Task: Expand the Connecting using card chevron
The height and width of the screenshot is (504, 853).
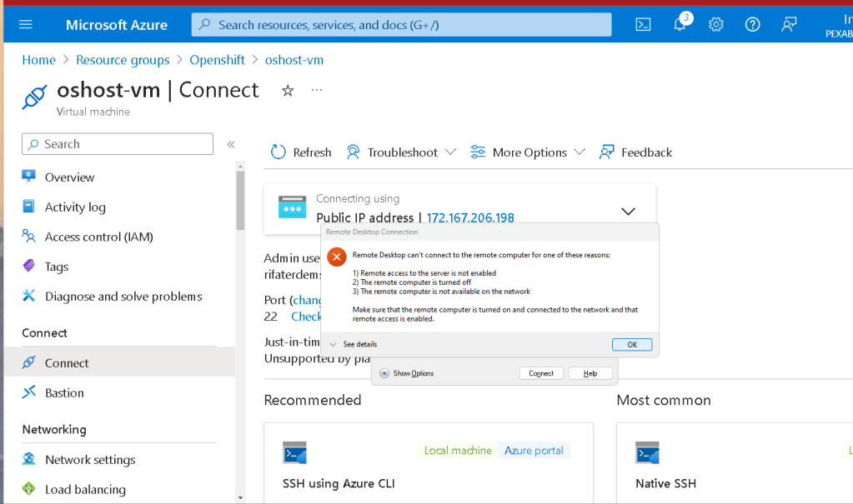Action: click(629, 211)
